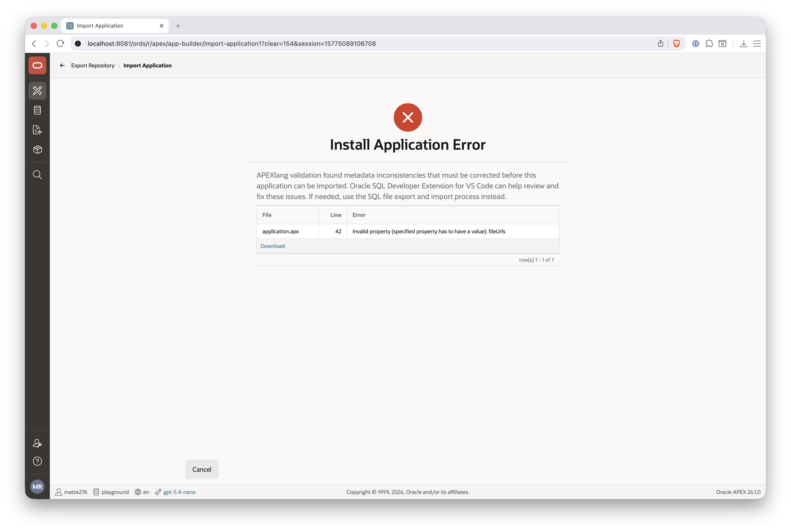Reload the browser page
Viewport: 791px width, 532px height.
click(x=61, y=43)
